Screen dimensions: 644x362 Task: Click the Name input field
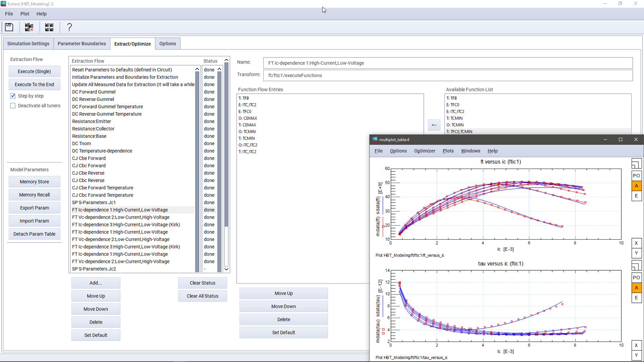[448, 63]
